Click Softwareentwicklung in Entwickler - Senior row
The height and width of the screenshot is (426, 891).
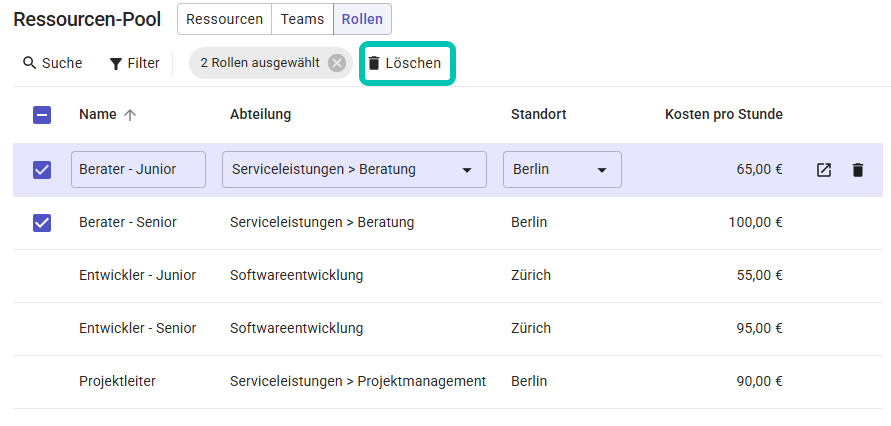pos(297,328)
